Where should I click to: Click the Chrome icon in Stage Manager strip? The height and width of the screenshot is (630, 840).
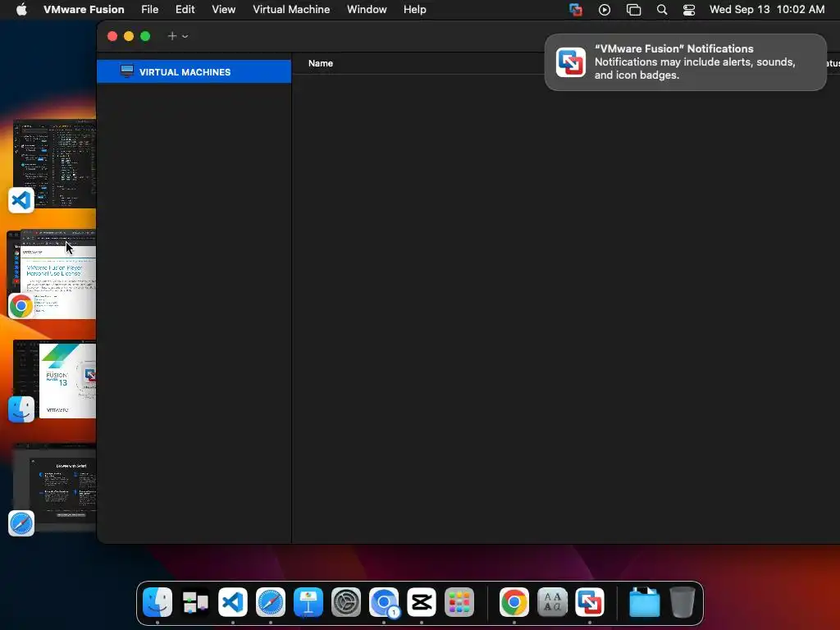pos(21,306)
